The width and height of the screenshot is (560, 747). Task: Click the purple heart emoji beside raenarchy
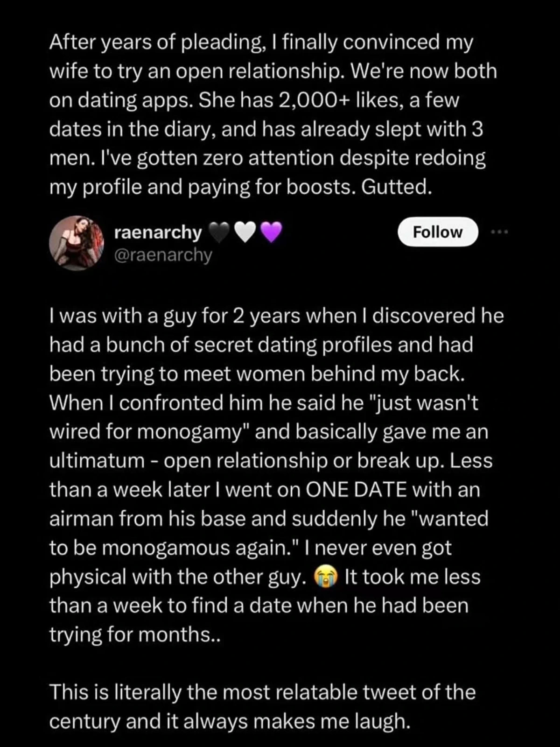271,232
